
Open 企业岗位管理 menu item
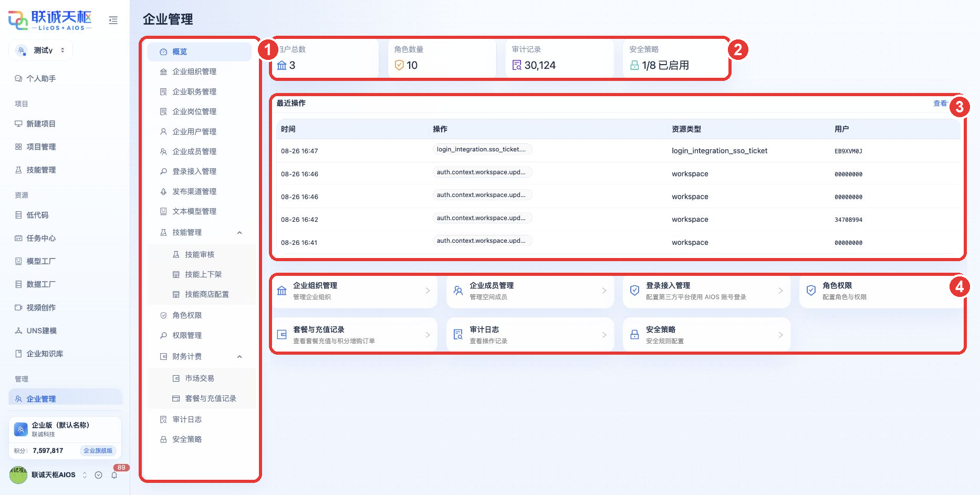199,112
